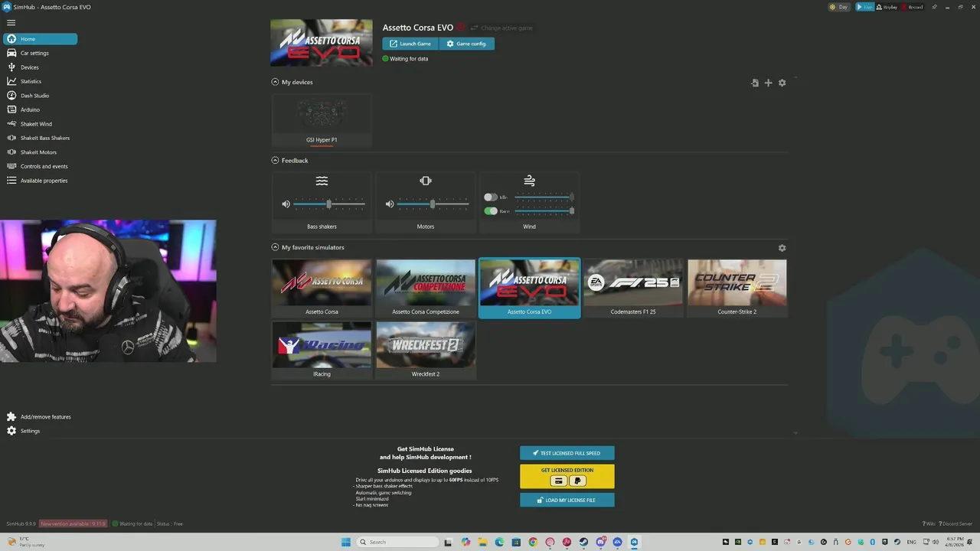Click taskbar Search box

(397, 542)
